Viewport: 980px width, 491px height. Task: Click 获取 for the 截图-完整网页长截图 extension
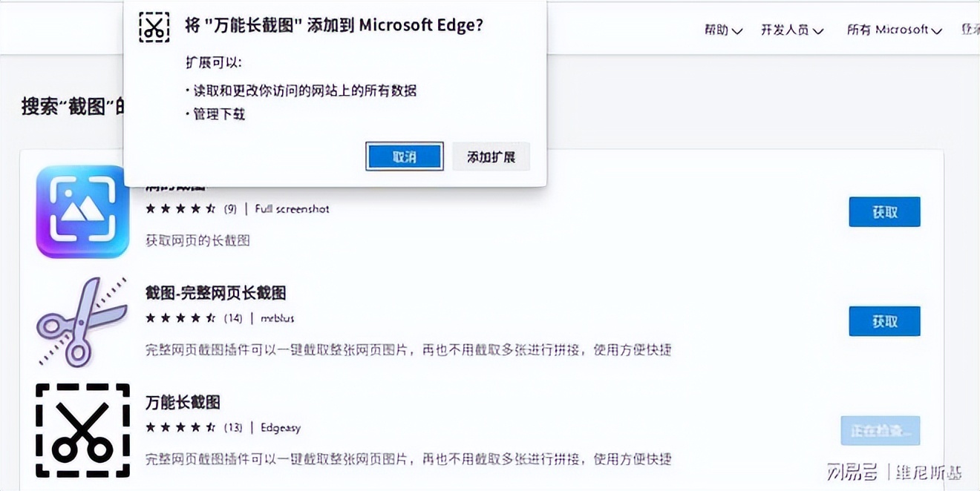tap(884, 321)
